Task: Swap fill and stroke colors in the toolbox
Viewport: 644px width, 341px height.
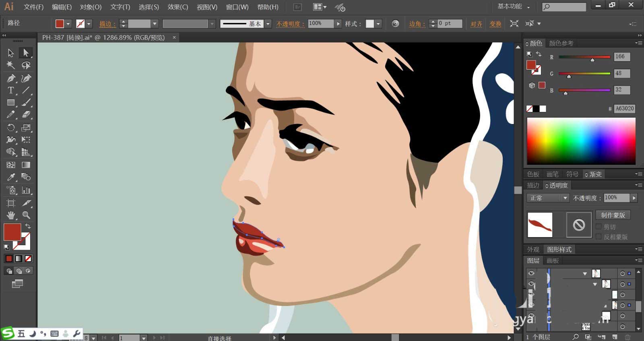Action: click(28, 226)
